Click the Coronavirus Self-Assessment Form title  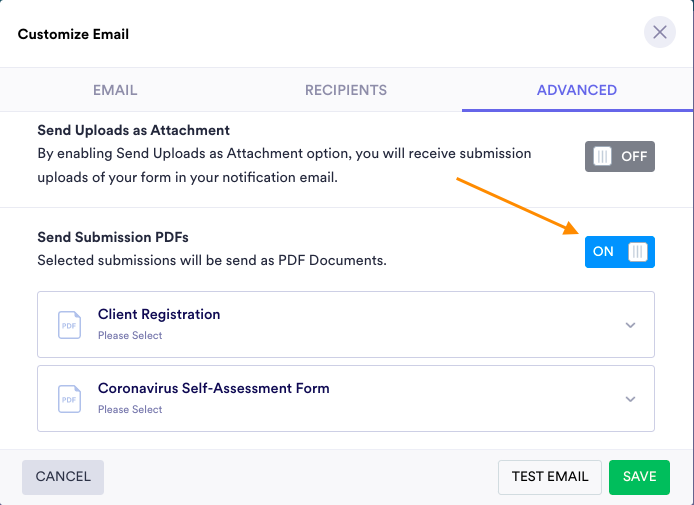(213, 388)
